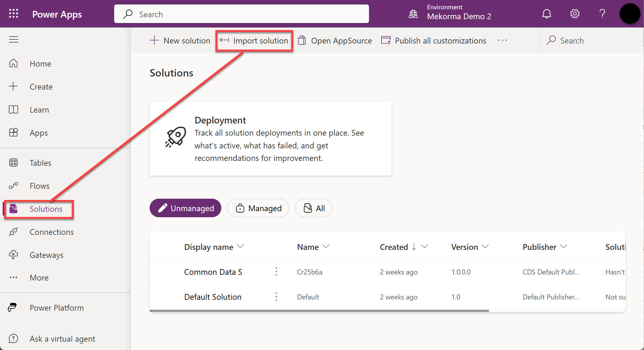Open more commands ellipsis in toolbar
This screenshot has width=644, height=350.
tap(502, 41)
